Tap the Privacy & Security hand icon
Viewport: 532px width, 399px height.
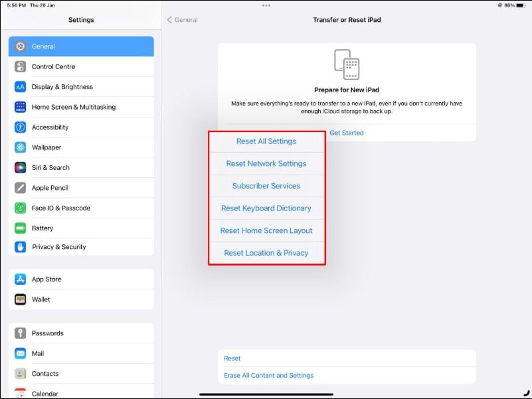[x=21, y=247]
